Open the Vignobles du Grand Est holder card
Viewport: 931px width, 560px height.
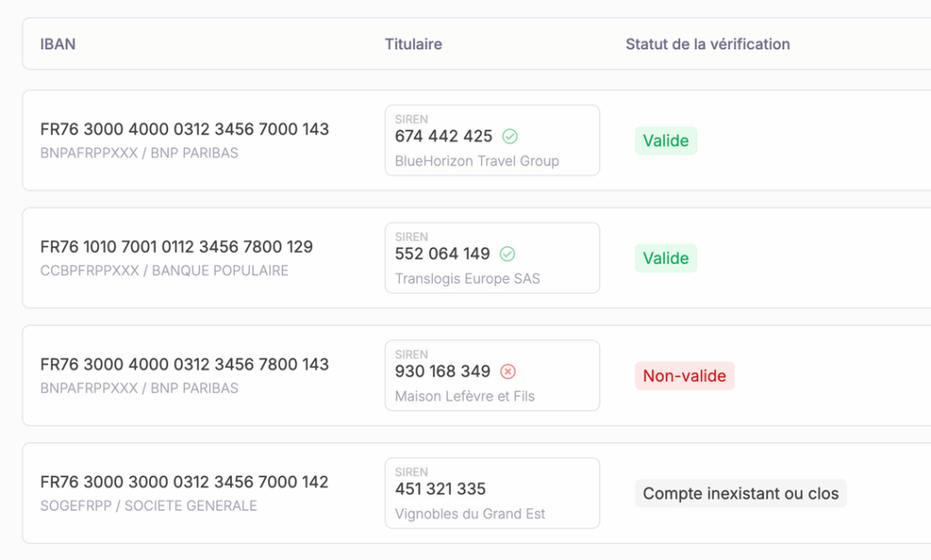coord(492,493)
